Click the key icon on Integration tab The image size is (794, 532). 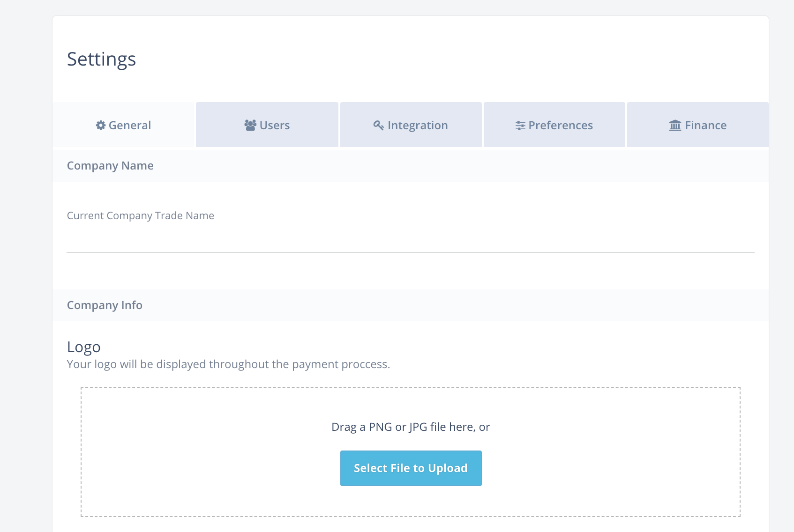point(378,125)
